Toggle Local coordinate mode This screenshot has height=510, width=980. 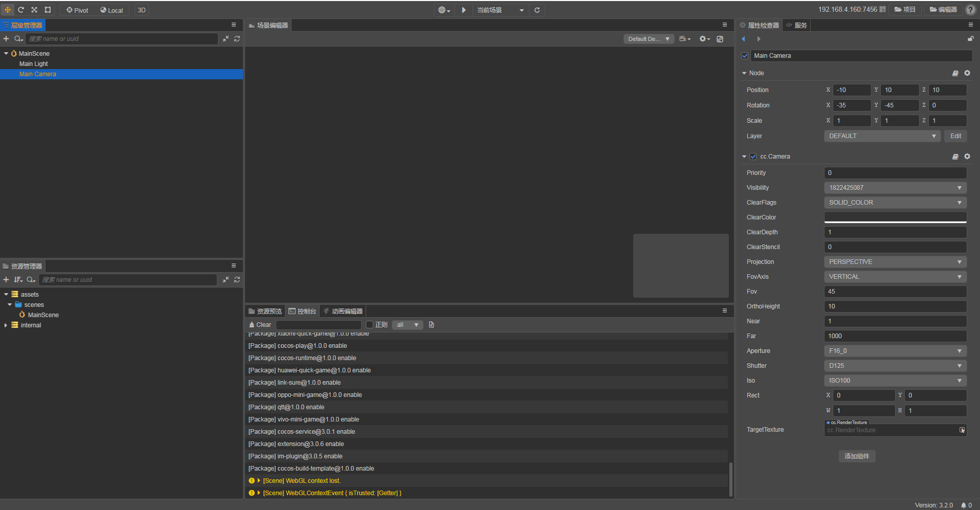click(112, 10)
